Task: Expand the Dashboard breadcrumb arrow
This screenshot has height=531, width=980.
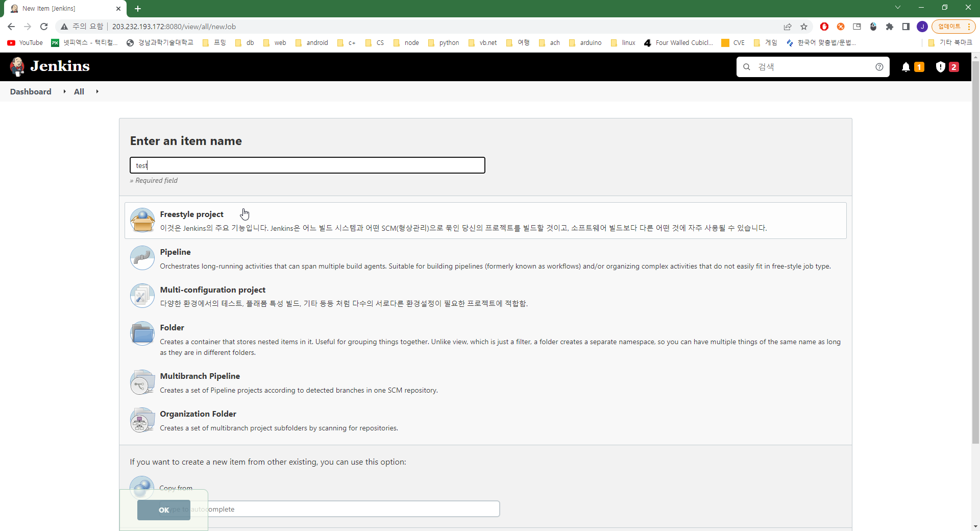Action: click(64, 91)
